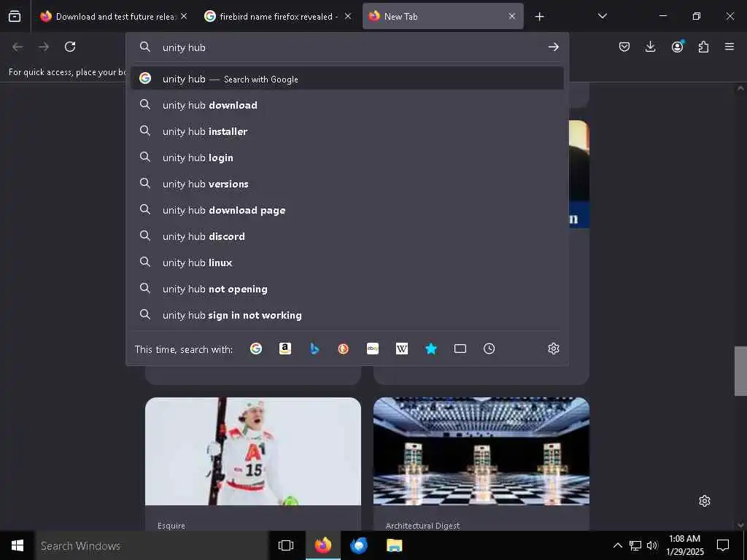Switch to Download and test future releases tab
747x560 pixels.
click(x=115, y=16)
